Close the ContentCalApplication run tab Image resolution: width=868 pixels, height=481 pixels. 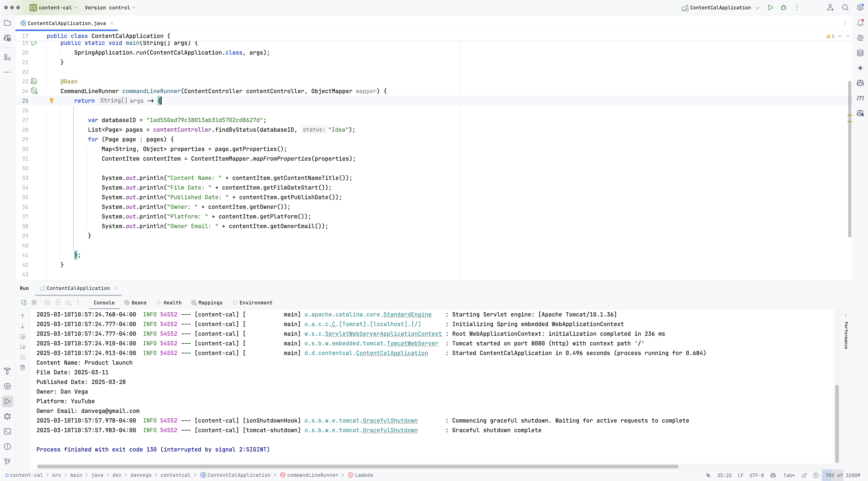pos(116,288)
